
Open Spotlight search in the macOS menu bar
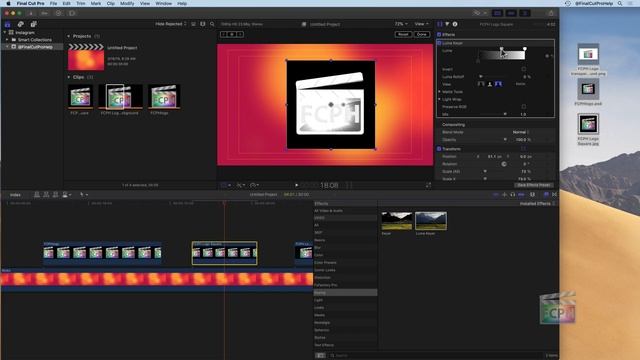620,3
